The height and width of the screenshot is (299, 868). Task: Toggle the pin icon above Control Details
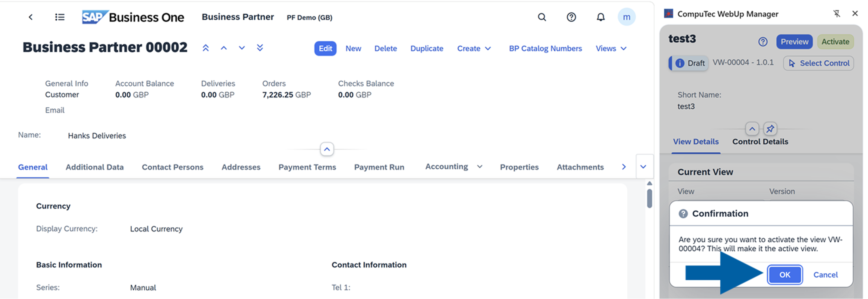click(x=771, y=129)
